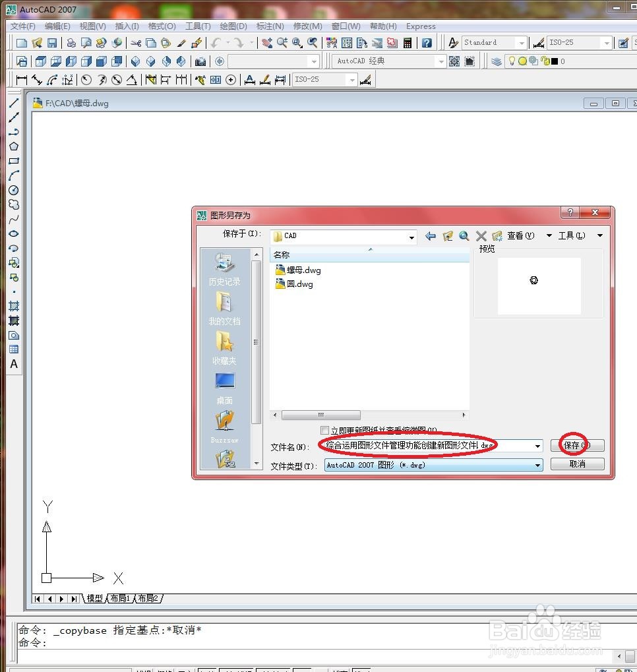
Task: Click Delete X icon in Save As dialog
Action: pos(481,235)
